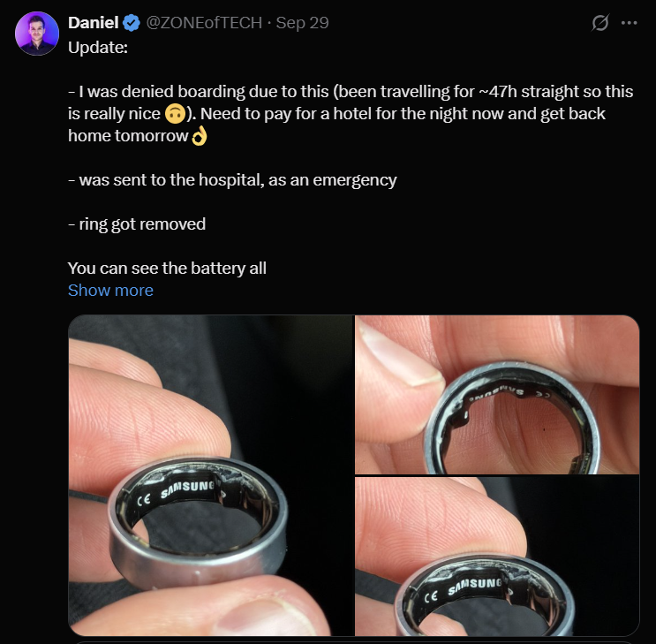The width and height of the screenshot is (656, 644).
Task: Open the three-dot More options menu
Action: (629, 23)
